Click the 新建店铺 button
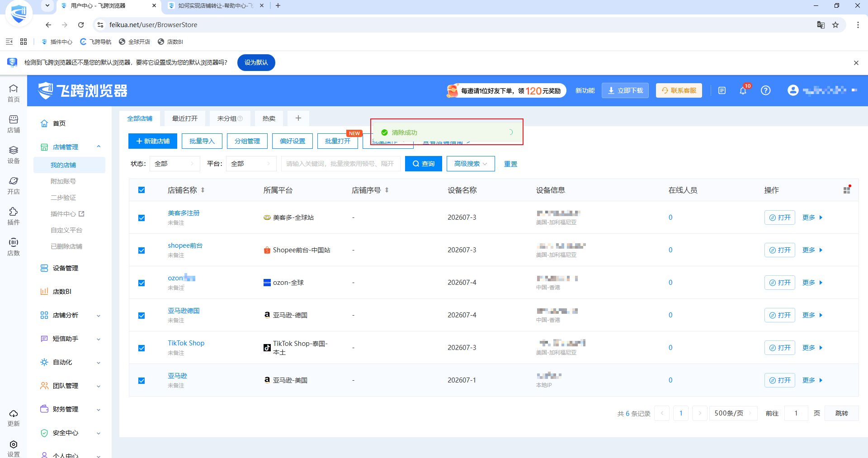 153,141
